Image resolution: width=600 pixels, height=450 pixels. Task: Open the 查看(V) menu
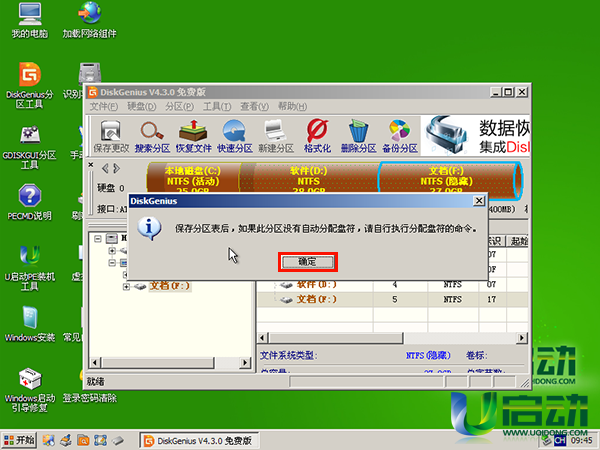click(254, 106)
